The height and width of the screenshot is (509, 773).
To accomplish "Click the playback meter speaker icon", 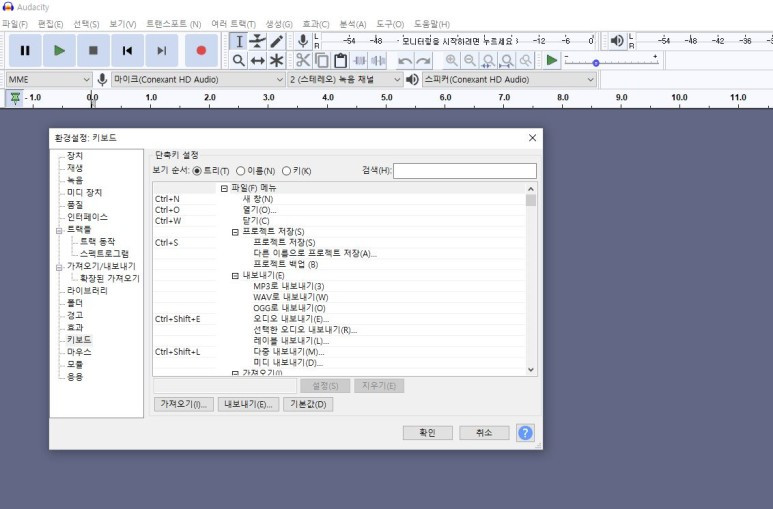I will pyautogui.click(x=617, y=41).
